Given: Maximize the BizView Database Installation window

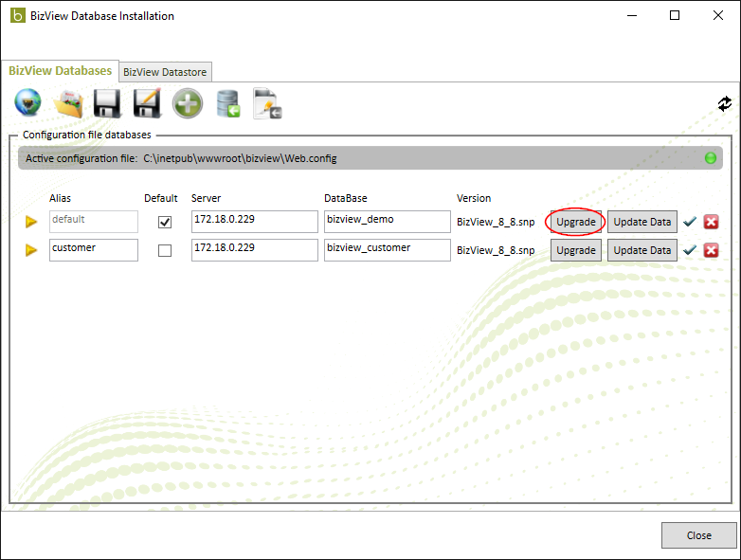Looking at the screenshot, I should 675,15.
